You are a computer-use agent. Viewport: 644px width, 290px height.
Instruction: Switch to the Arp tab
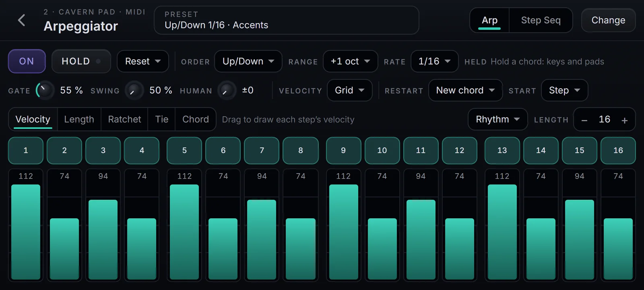tap(489, 20)
